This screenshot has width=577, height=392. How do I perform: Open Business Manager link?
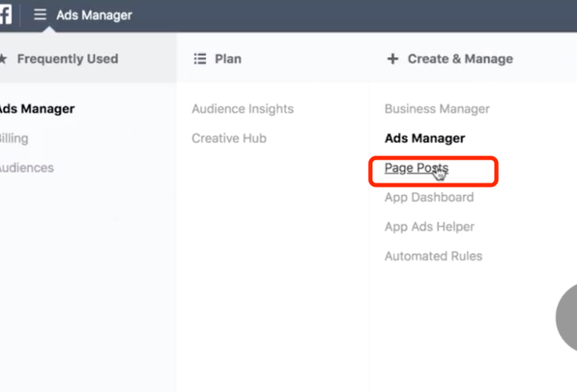coord(436,109)
